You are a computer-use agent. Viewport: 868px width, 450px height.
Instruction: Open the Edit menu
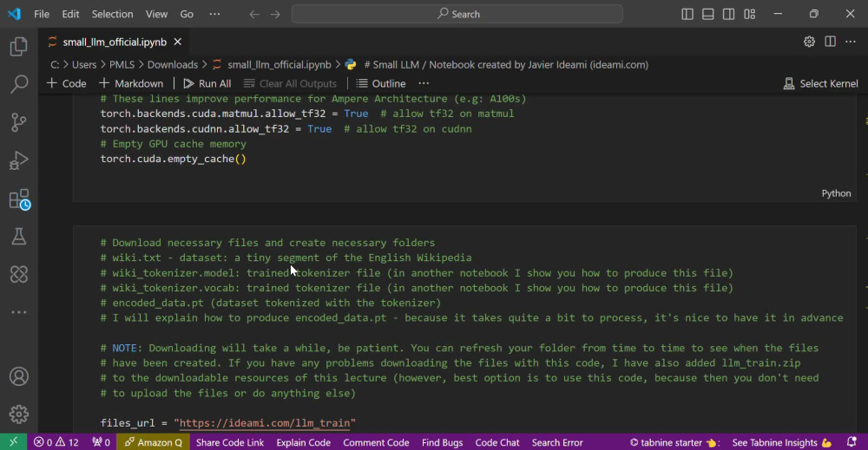tap(70, 15)
